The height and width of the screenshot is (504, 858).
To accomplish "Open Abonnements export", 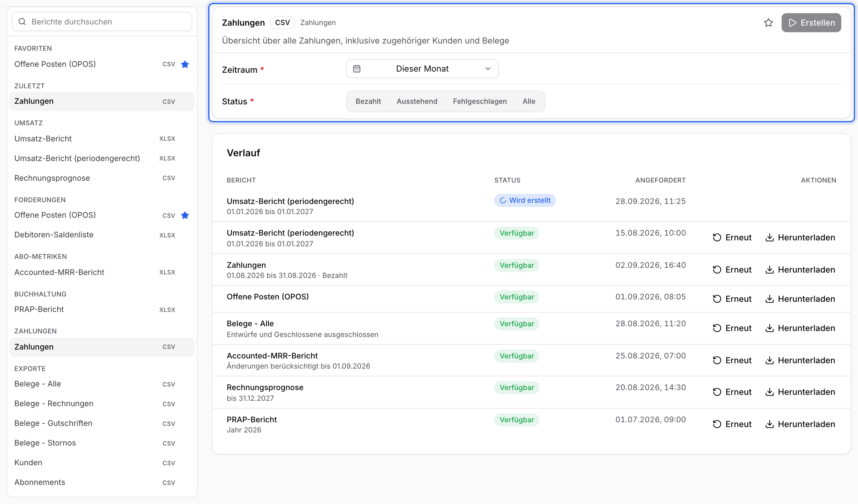I will (102, 483).
